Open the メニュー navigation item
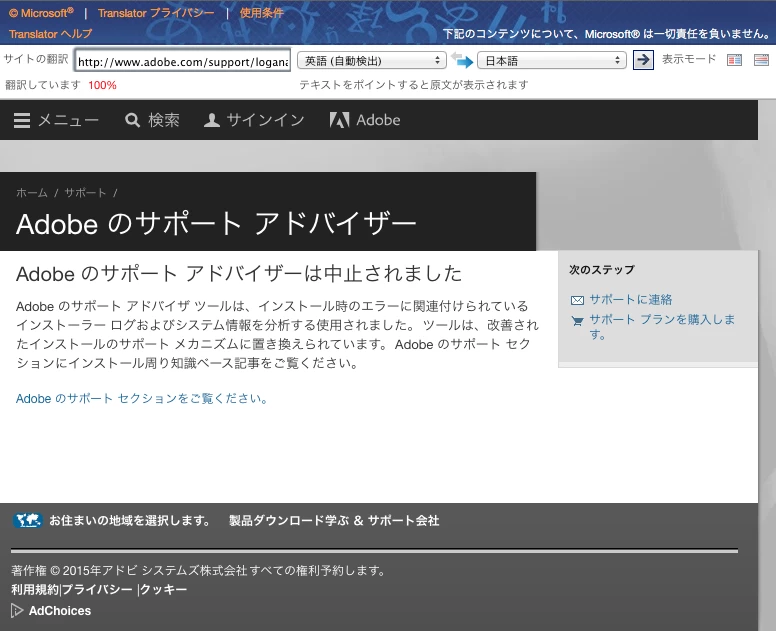 click(68, 120)
